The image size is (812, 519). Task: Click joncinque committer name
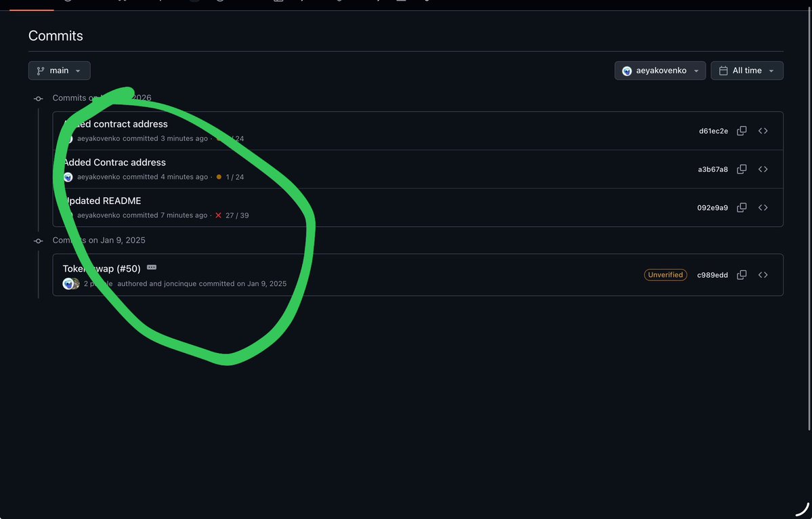click(179, 283)
